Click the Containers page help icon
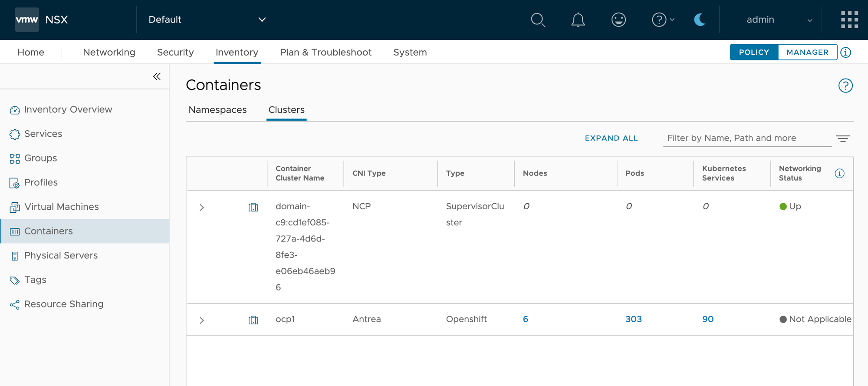Image resolution: width=868 pixels, height=386 pixels. pyautogui.click(x=845, y=86)
